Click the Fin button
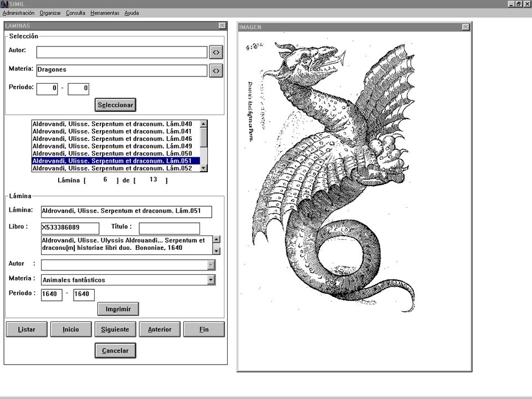Viewport: 532px width, 399px height. pos(204,329)
